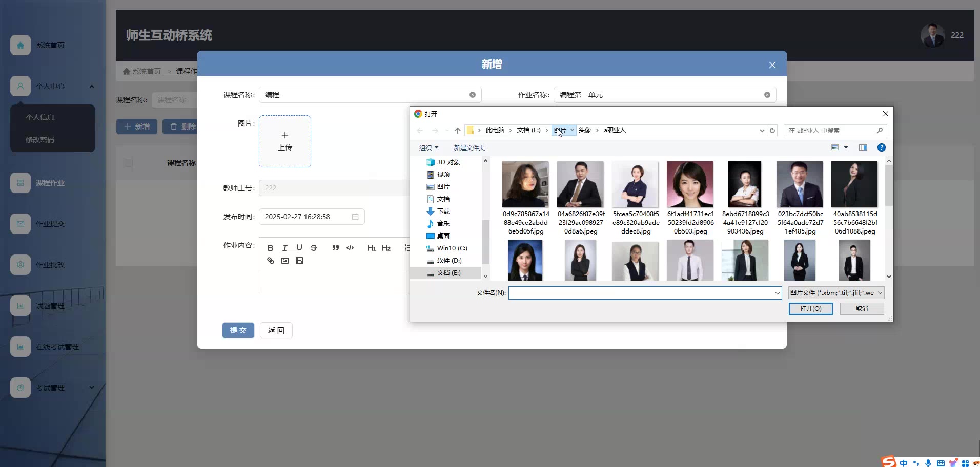Viewport: 980px width, 467px height.
Task: Submit the form with 提交 button
Action: 238,330
